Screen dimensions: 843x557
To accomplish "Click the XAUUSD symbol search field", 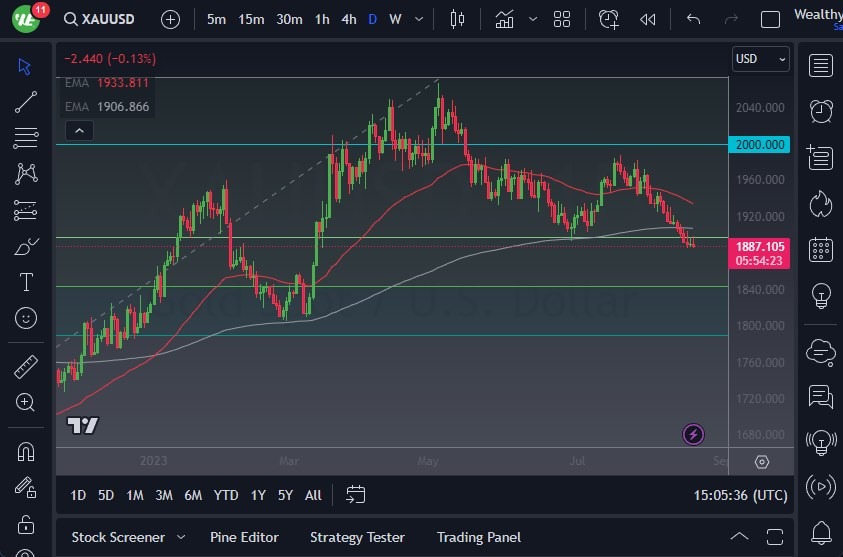I will [103, 19].
